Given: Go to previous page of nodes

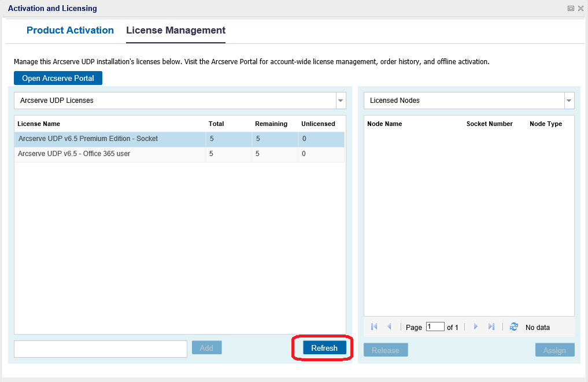Looking at the screenshot, I should [x=389, y=327].
